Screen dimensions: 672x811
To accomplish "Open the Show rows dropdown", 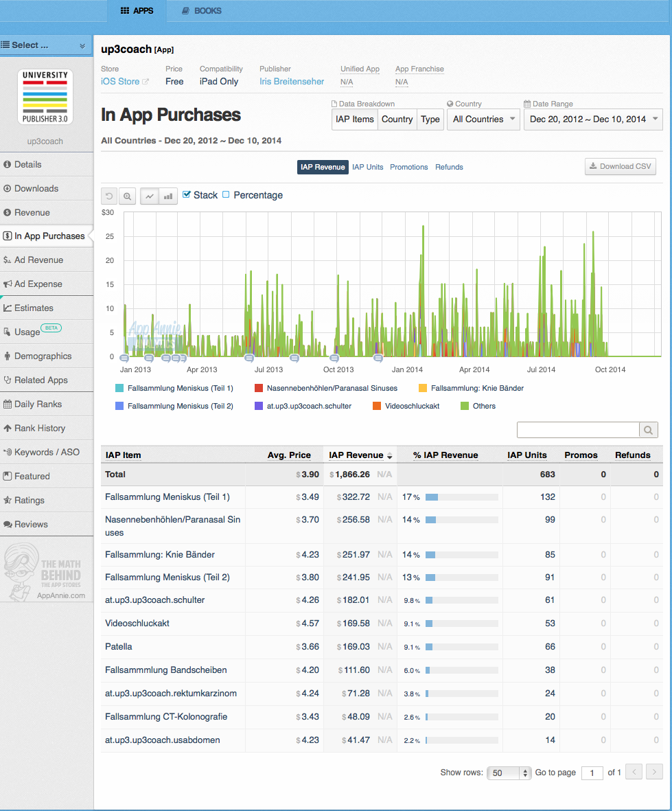I will 509,773.
